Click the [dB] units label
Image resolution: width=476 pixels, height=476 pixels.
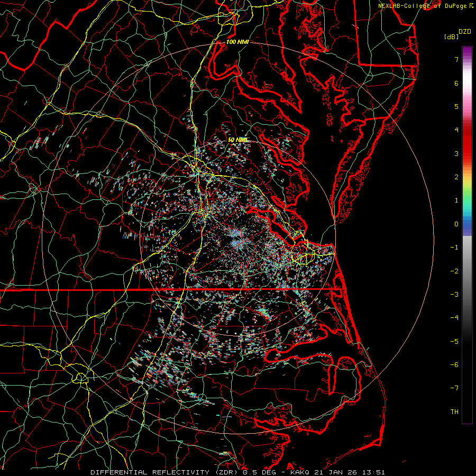click(451, 36)
